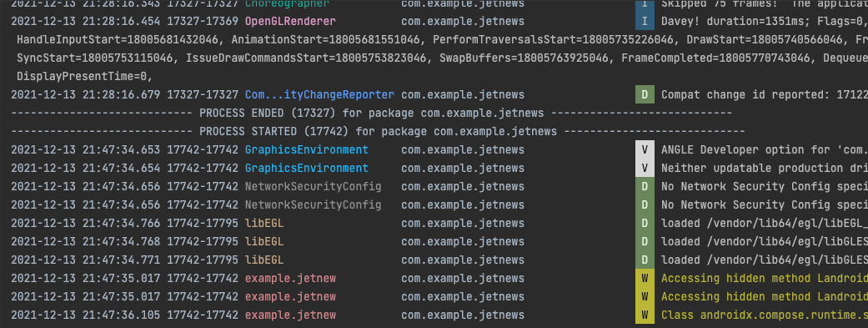Image resolution: width=868 pixels, height=328 pixels.
Task: Select the DisplayPresentTime=0 line
Action: [x=85, y=77]
